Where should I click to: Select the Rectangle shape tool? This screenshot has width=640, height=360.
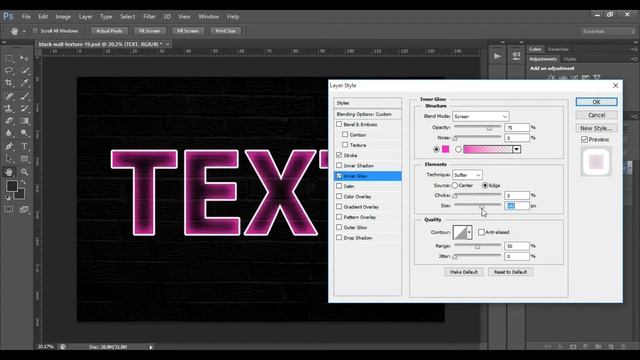[x=24, y=158]
